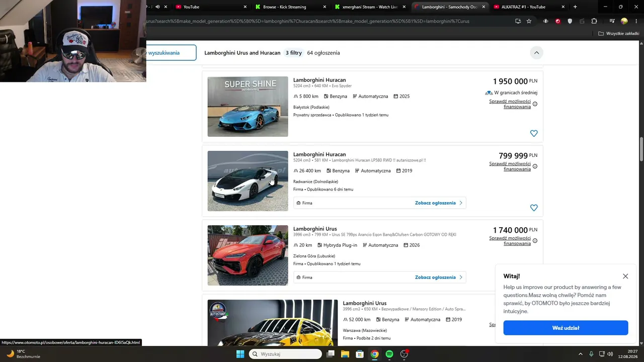The image size is (644, 362).
Task: Collapse the search filters with chevron button
Action: coord(536,53)
